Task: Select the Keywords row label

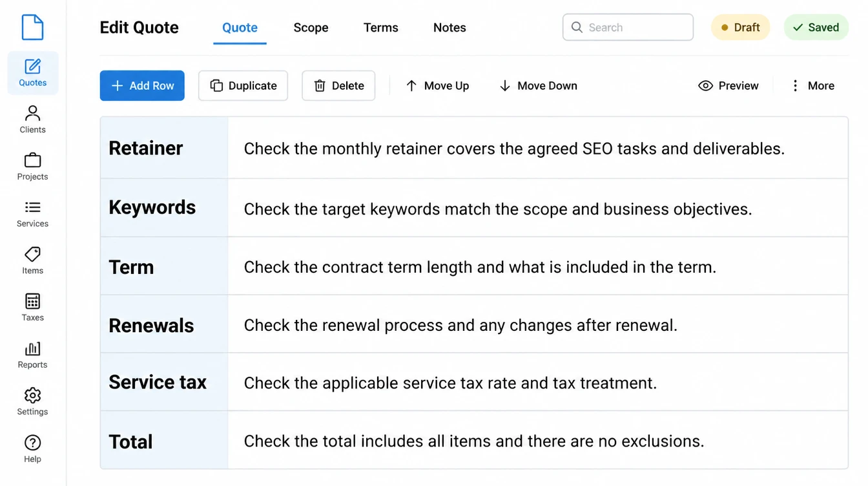Action: click(x=152, y=207)
